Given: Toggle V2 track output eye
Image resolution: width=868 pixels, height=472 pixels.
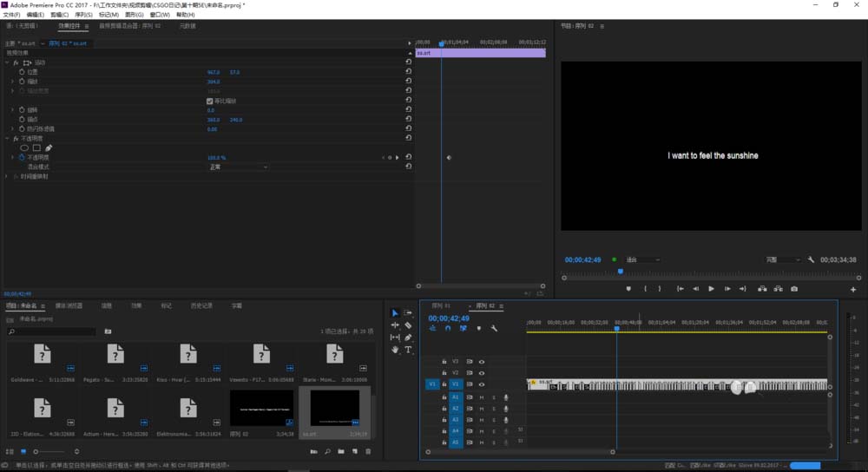Looking at the screenshot, I should 482,373.
